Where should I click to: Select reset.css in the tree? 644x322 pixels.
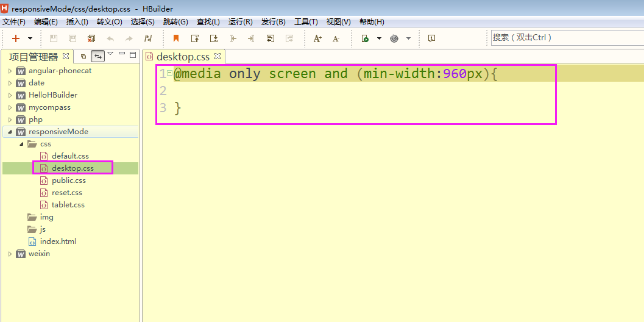(x=67, y=193)
